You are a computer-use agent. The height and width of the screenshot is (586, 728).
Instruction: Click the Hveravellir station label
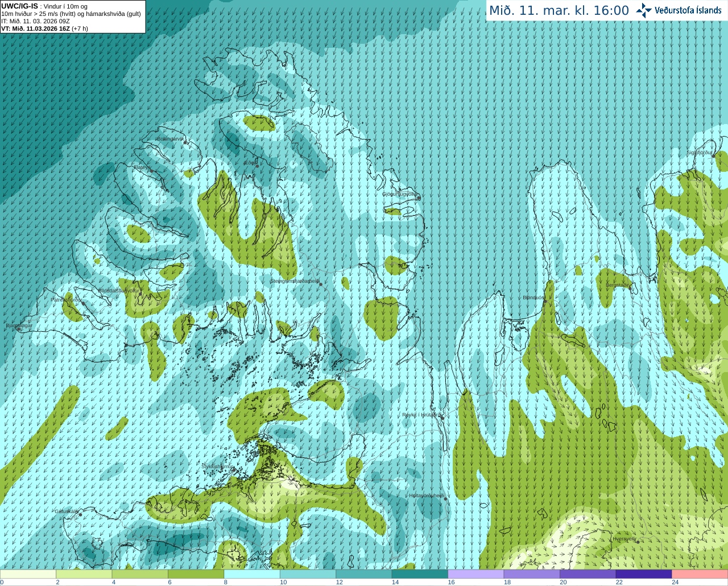pos(624,538)
